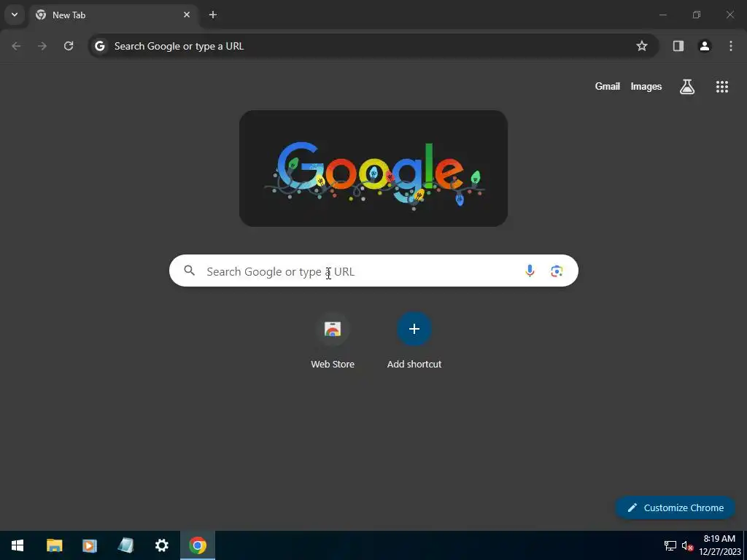Open Chrome three-dot menu

[x=731, y=46]
